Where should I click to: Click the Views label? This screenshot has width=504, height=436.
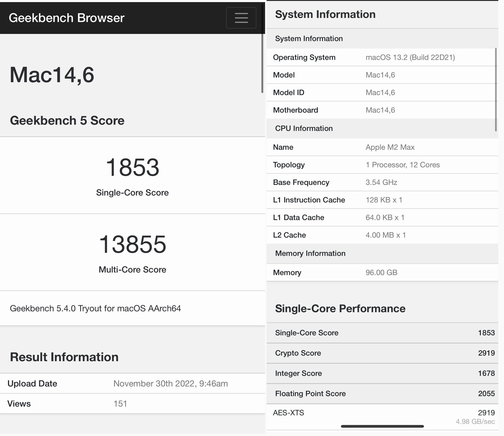19,404
